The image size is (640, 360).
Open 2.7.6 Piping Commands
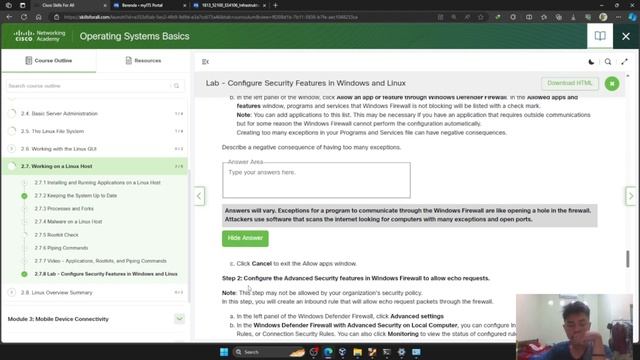click(61, 248)
